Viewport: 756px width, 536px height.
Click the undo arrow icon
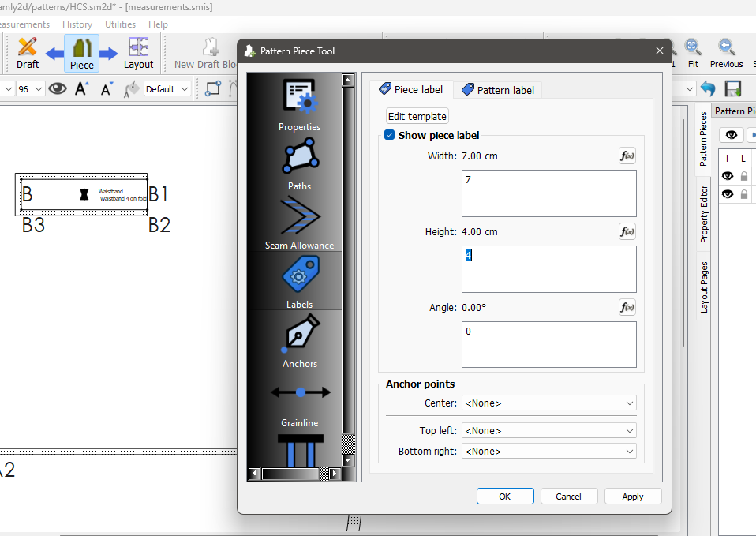[708, 88]
